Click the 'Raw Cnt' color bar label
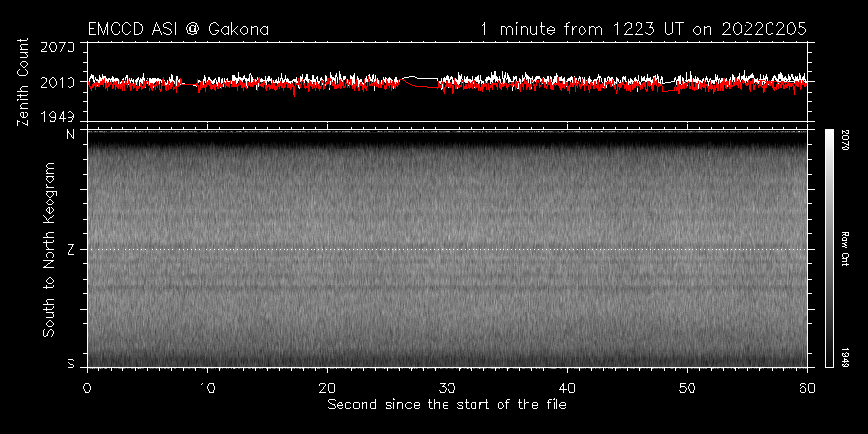 [847, 249]
